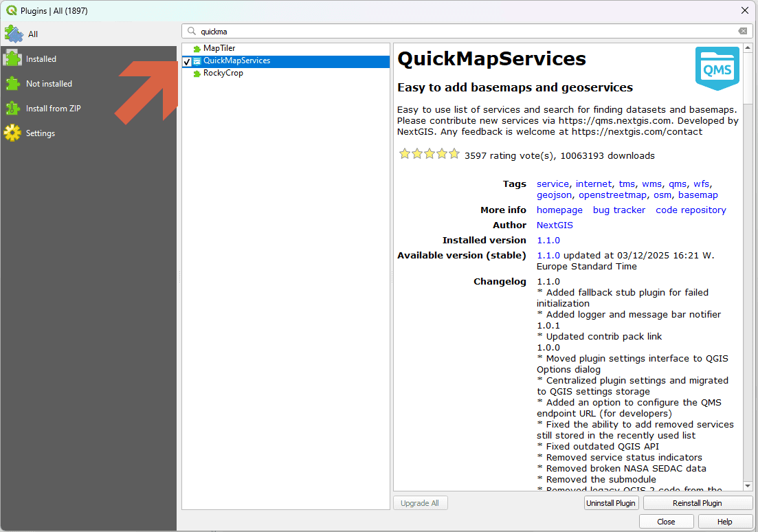Open the Installed tab
Screen dimensions: 758x532
pos(89,59)
